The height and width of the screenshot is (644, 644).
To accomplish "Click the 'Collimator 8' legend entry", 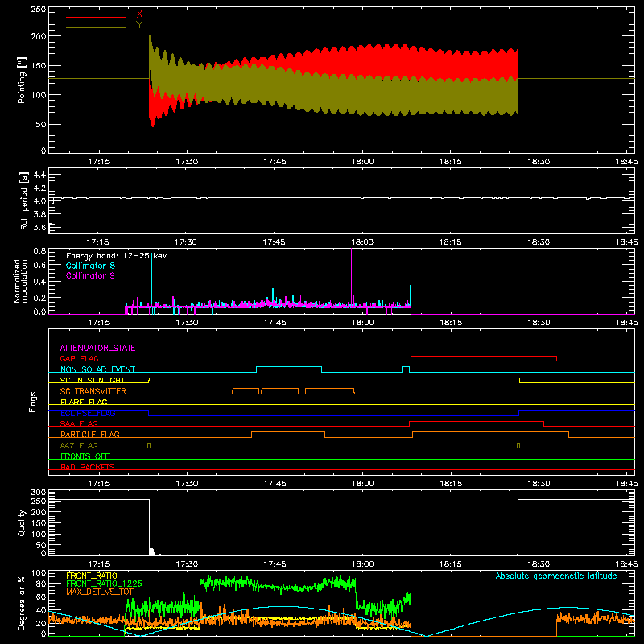I will (90, 266).
